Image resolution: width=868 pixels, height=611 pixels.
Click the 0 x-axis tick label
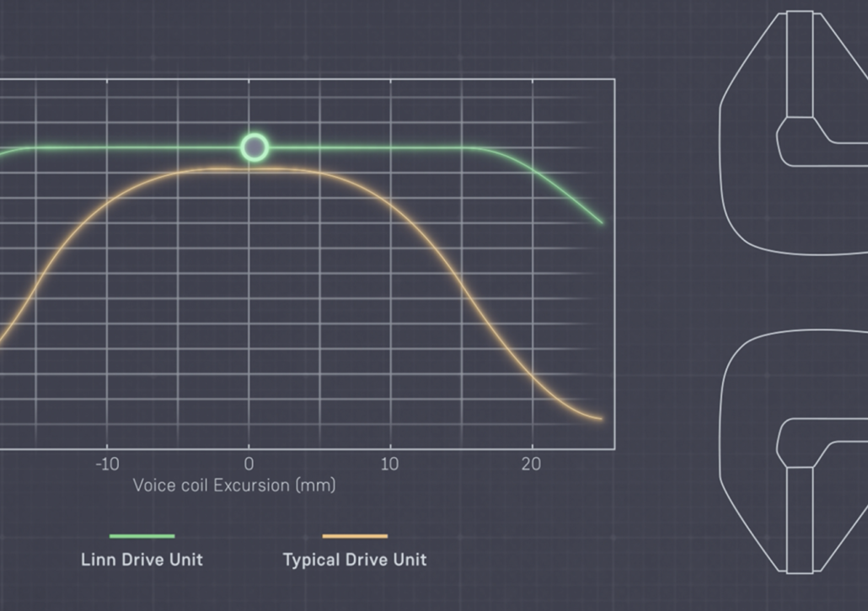point(249,464)
